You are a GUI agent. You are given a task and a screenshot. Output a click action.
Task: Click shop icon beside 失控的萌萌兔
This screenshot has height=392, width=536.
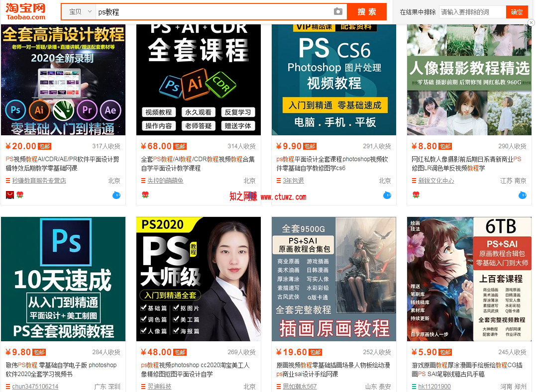coord(143,181)
